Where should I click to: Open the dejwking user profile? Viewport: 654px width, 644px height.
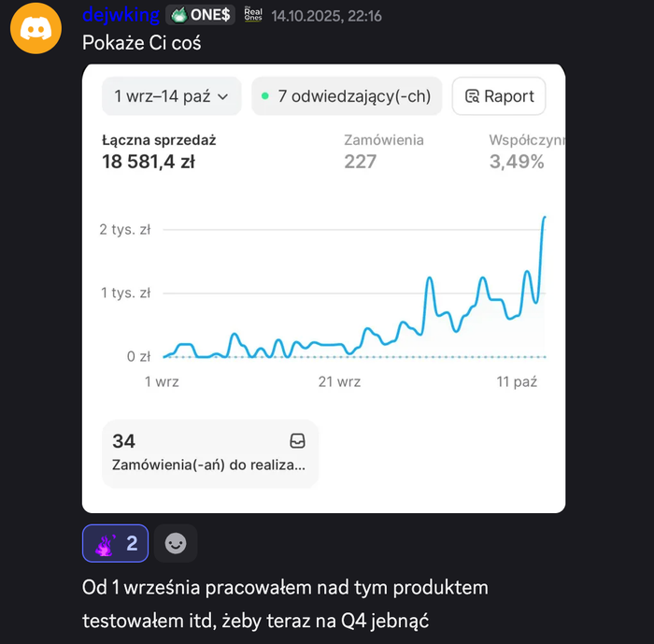click(x=121, y=15)
